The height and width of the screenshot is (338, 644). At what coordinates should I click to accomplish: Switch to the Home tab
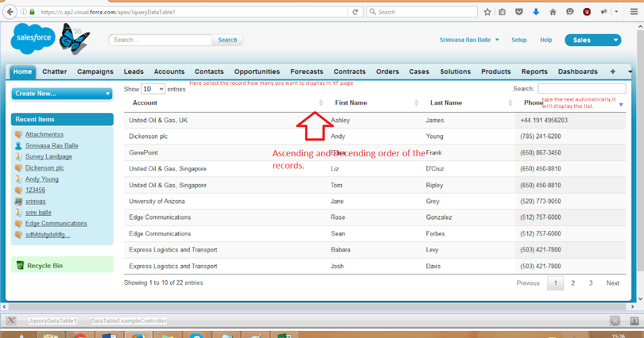[23, 71]
